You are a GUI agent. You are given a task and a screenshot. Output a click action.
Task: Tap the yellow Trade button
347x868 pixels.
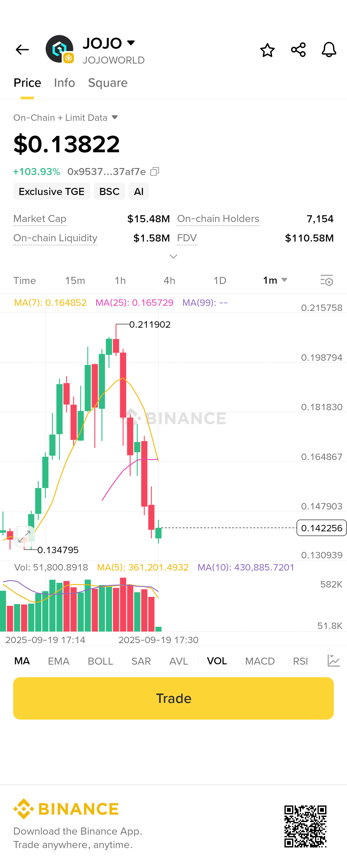[x=173, y=698]
